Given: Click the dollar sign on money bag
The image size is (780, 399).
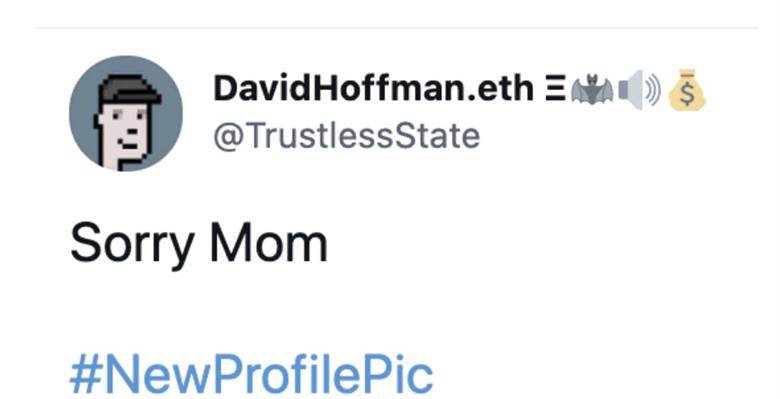Looking at the screenshot, I should (x=687, y=96).
